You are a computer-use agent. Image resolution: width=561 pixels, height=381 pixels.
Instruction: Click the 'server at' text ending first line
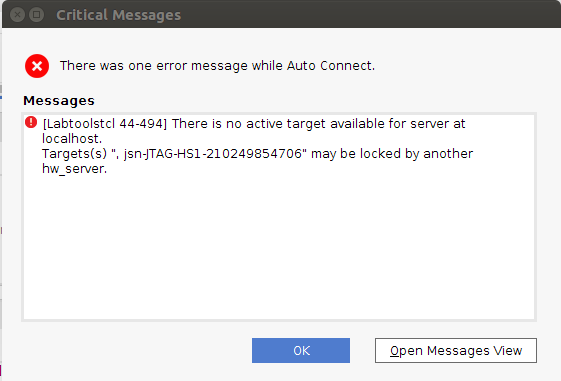[x=438, y=123]
